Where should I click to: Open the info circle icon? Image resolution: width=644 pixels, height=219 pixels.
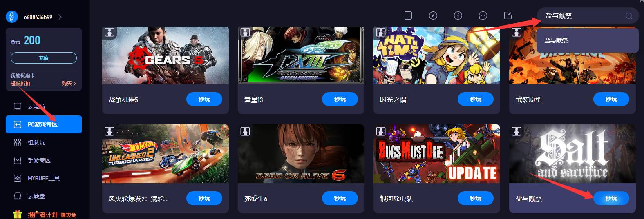pyautogui.click(x=458, y=15)
